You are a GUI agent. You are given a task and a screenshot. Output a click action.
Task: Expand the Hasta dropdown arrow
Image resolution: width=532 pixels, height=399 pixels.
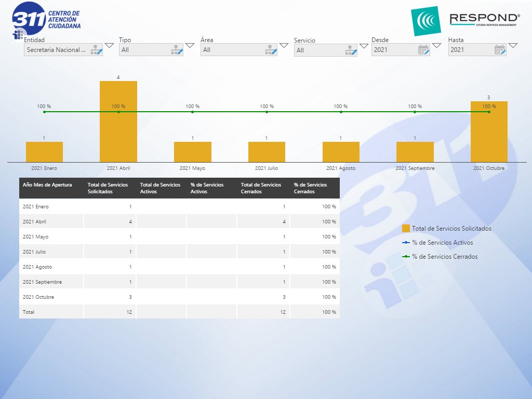coord(513,46)
